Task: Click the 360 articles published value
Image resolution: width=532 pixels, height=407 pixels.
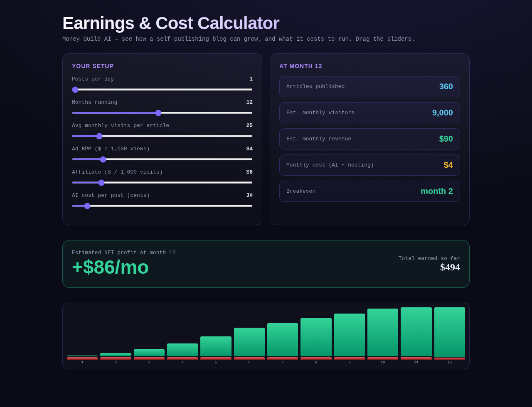Action: 446,86
